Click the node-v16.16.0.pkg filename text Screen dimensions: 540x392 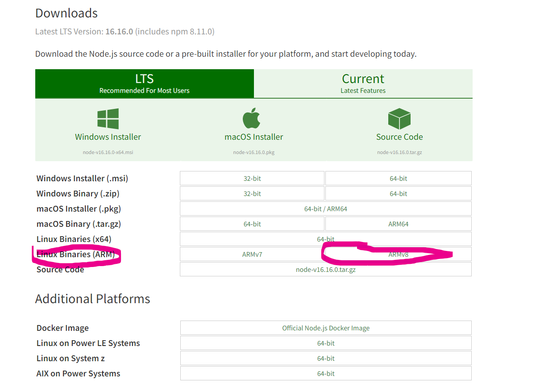pyautogui.click(x=254, y=152)
